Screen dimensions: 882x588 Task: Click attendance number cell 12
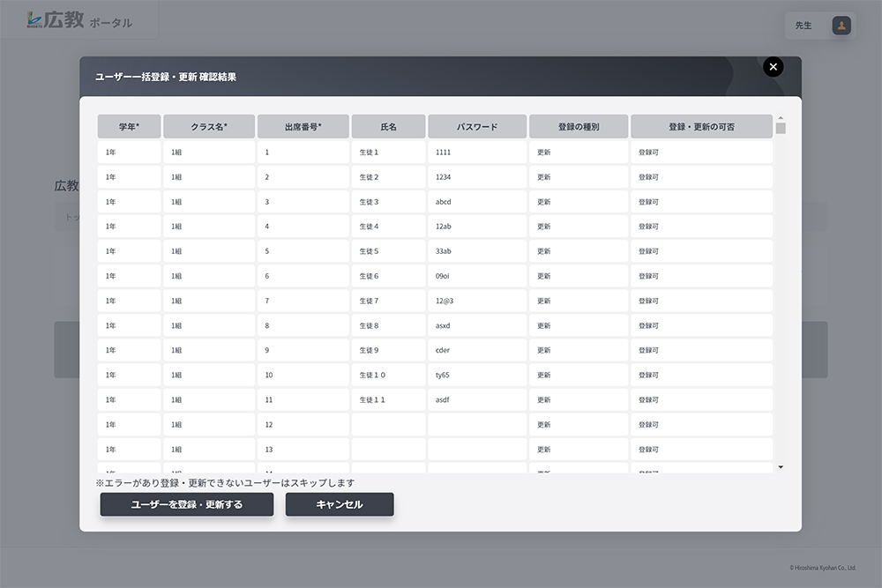point(303,424)
